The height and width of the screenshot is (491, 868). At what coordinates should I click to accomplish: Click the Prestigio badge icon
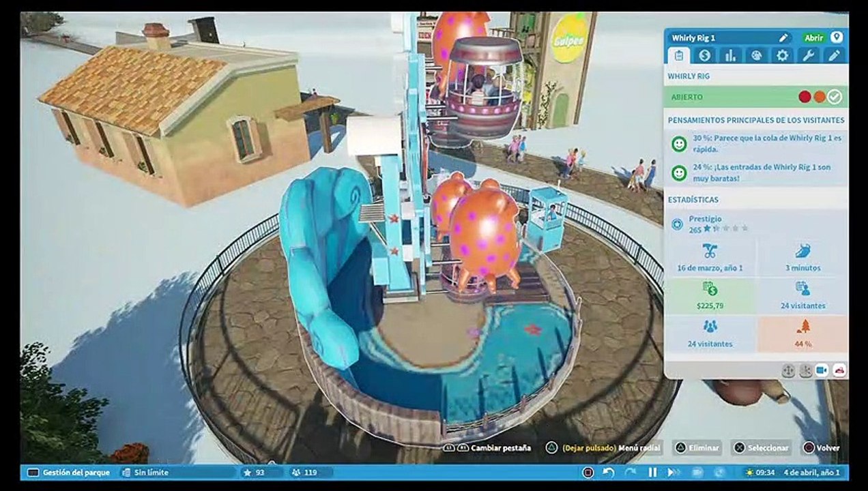tap(677, 224)
